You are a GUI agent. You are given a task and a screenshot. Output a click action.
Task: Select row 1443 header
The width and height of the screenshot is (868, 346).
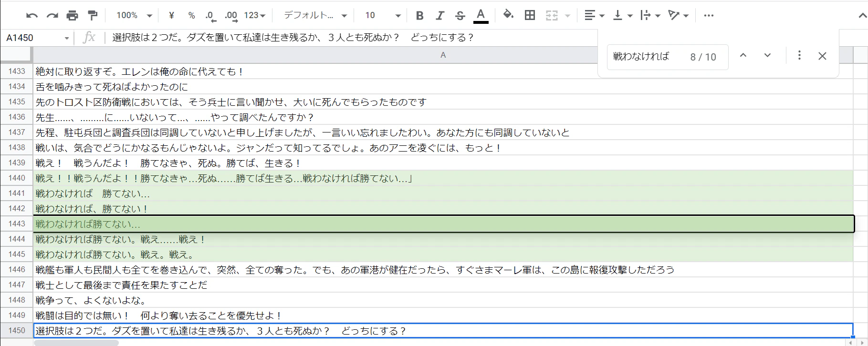tap(17, 224)
